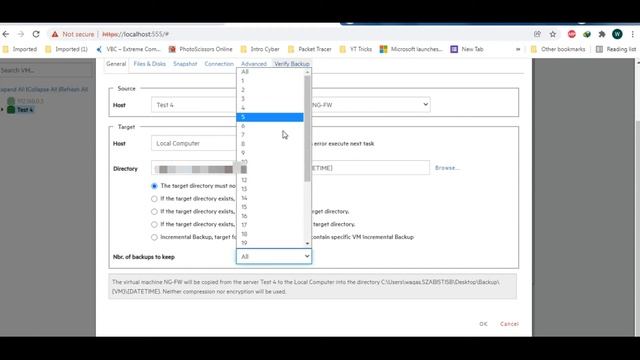This screenshot has width=640, height=360.
Task: Click the Cancel button
Action: (509, 324)
